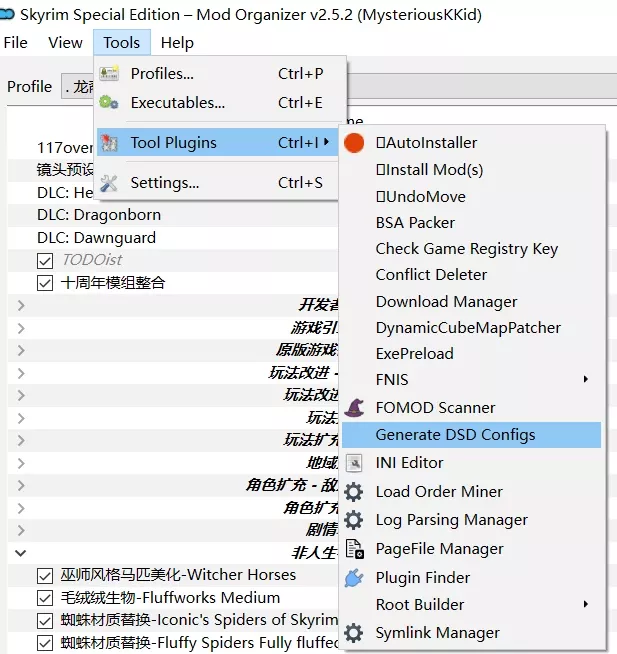Click the Symlink Manager gear icon
617x654 pixels.
(x=354, y=633)
